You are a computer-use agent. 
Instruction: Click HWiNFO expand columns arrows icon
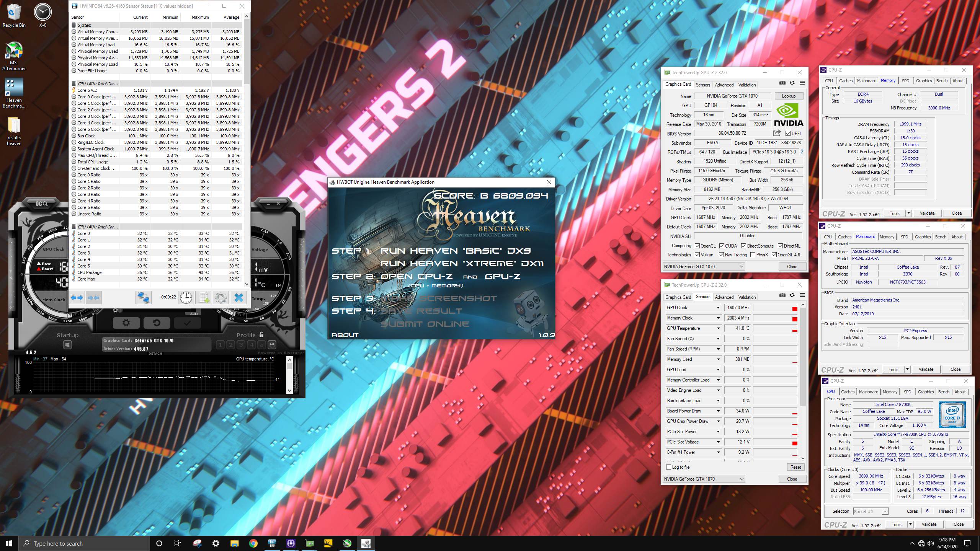(x=77, y=298)
